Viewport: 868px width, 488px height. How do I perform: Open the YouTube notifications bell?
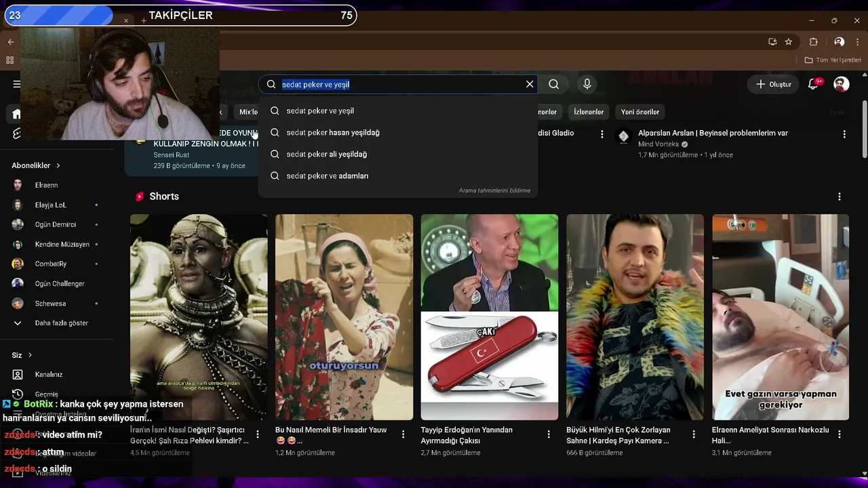(814, 84)
